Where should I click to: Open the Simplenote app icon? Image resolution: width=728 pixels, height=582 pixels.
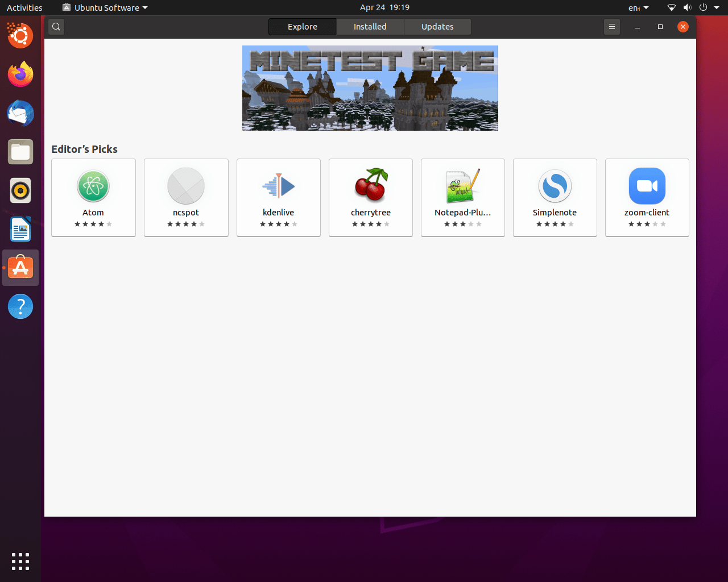555,186
